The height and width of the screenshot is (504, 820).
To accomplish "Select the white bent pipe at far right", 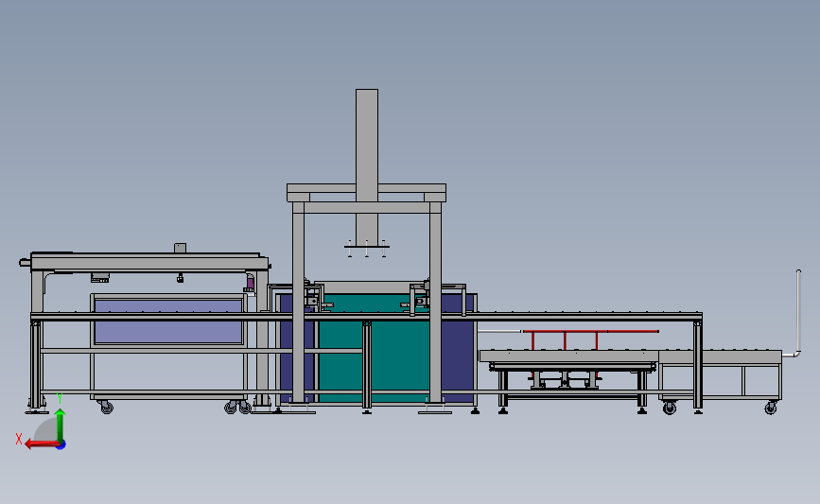I will pos(797,314).
